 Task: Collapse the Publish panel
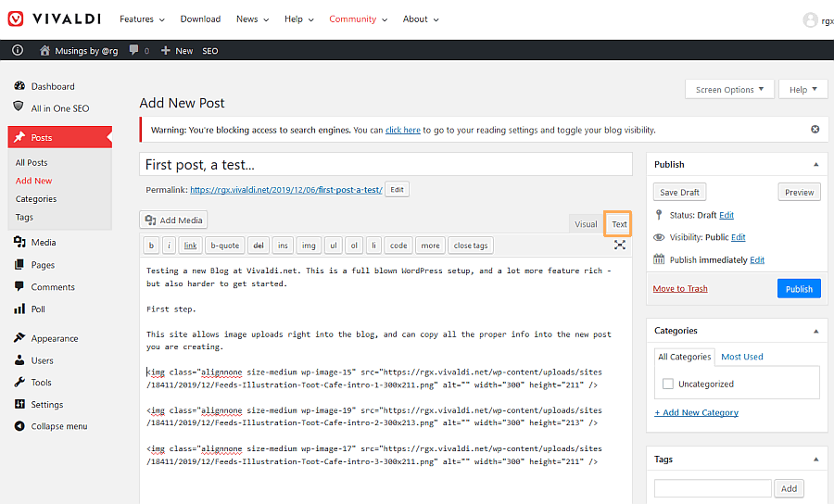(x=815, y=164)
